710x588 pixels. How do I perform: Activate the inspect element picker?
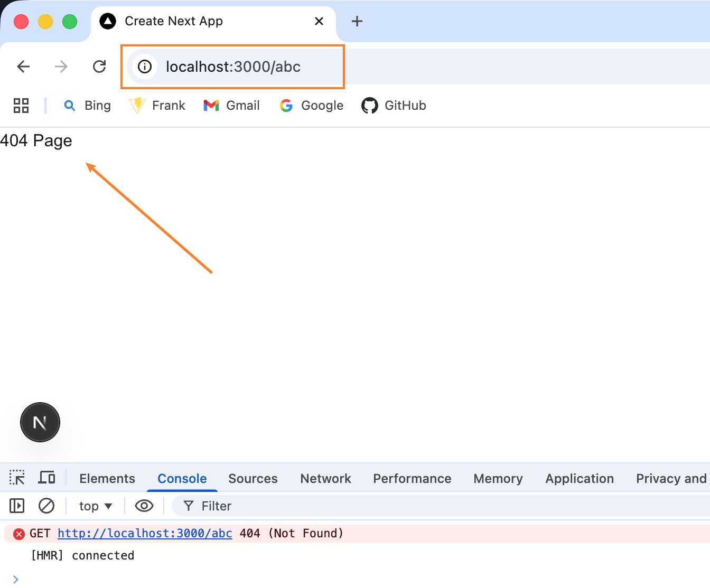point(17,478)
